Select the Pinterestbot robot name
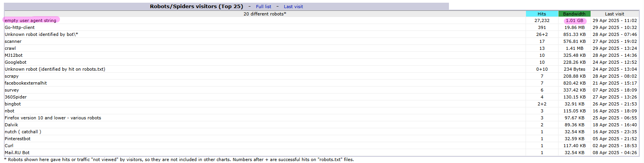 (17, 139)
